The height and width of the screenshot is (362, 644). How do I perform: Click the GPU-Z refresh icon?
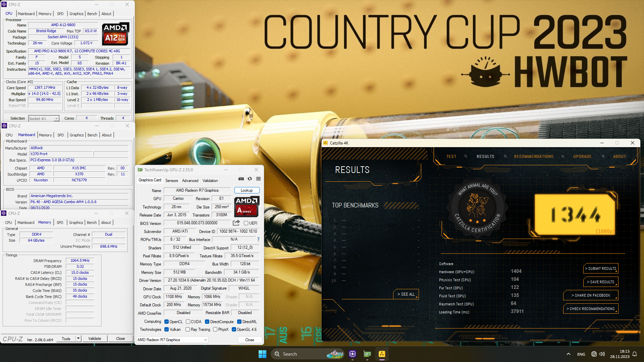[x=250, y=179]
